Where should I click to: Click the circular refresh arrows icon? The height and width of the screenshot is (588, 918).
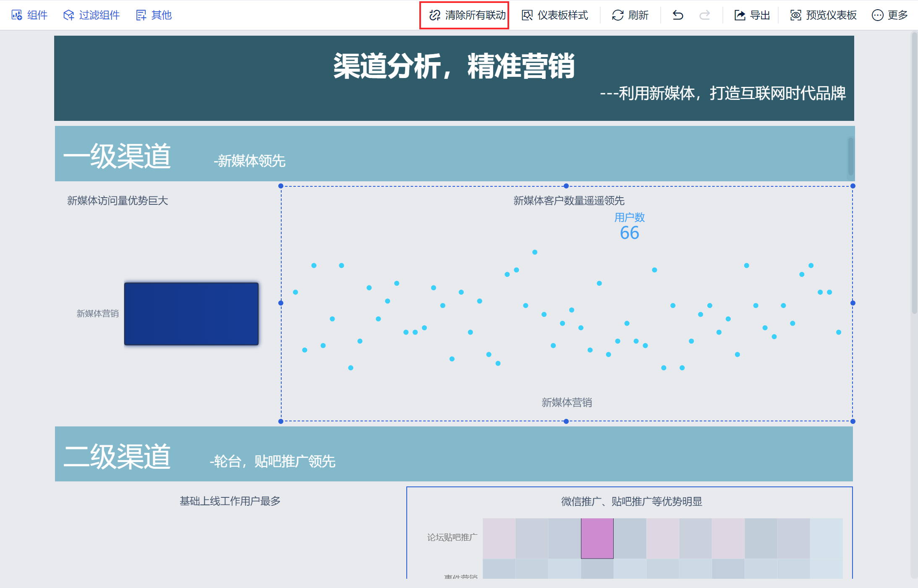(x=618, y=15)
